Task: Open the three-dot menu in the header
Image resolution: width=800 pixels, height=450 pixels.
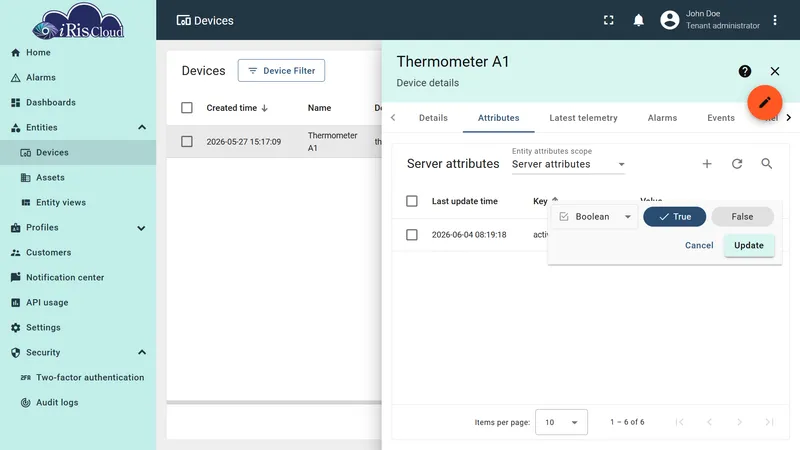Action: [x=774, y=20]
